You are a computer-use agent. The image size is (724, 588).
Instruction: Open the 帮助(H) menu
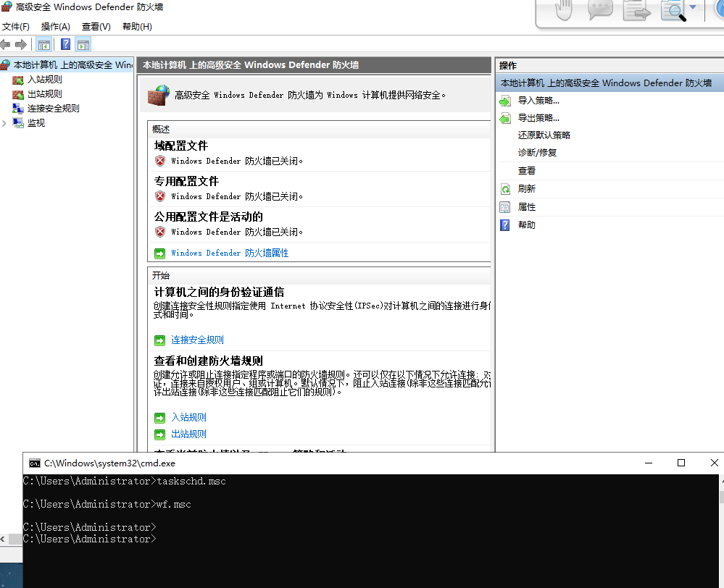coord(137,27)
